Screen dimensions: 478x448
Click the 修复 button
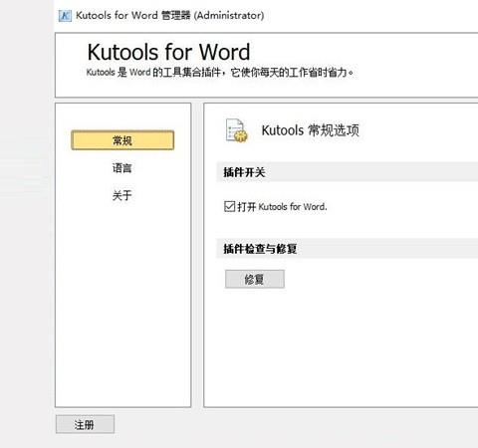tap(255, 279)
